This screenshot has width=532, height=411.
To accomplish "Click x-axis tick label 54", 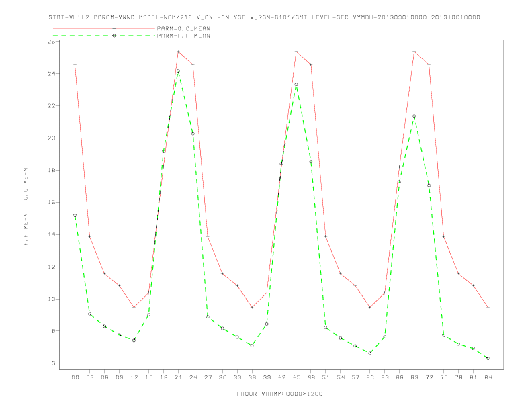I will pos(341,377).
